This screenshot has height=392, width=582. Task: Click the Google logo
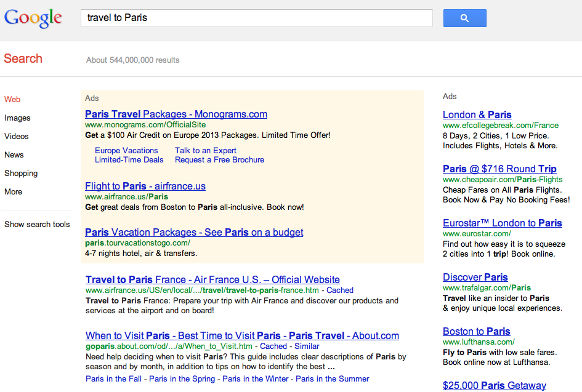click(33, 18)
